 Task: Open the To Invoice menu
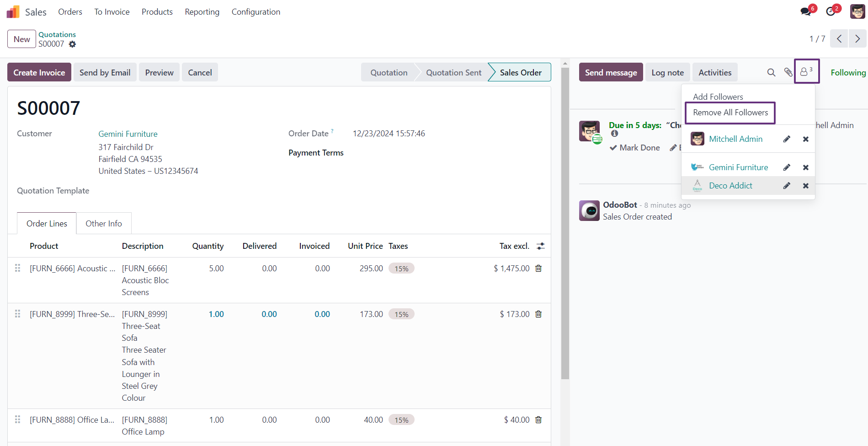112,12
